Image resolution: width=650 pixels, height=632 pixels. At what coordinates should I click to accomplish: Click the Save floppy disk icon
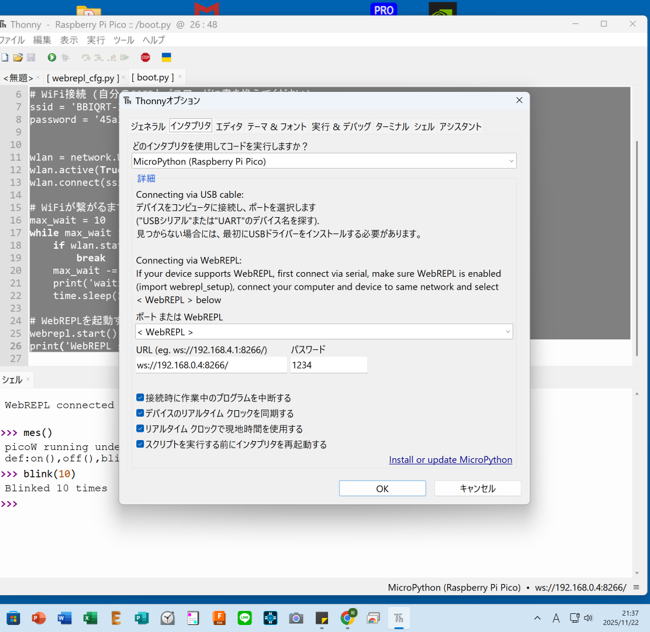31,57
